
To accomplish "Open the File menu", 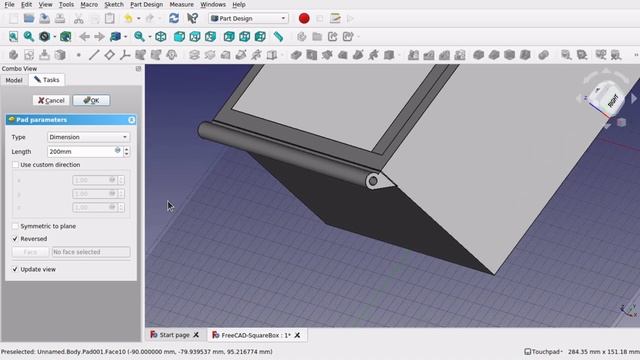I will coord(9,4).
